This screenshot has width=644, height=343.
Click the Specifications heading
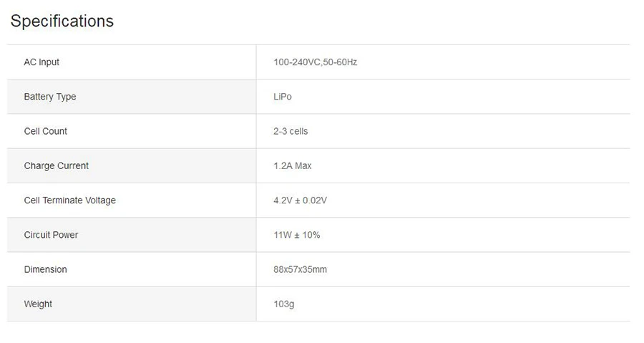pos(62,21)
